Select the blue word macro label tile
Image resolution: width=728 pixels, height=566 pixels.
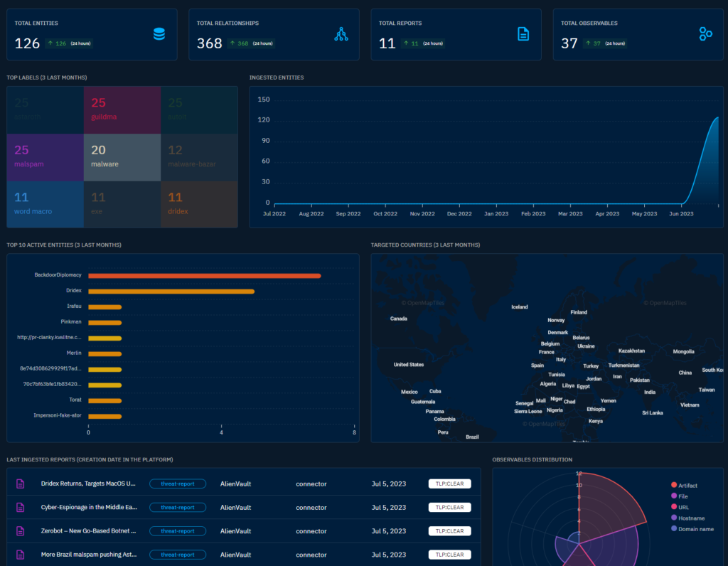(x=45, y=204)
